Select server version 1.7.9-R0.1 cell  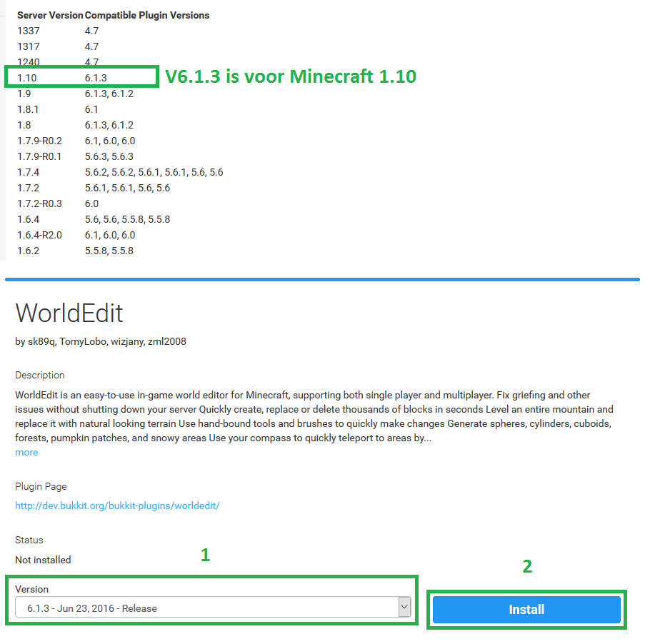[39, 156]
